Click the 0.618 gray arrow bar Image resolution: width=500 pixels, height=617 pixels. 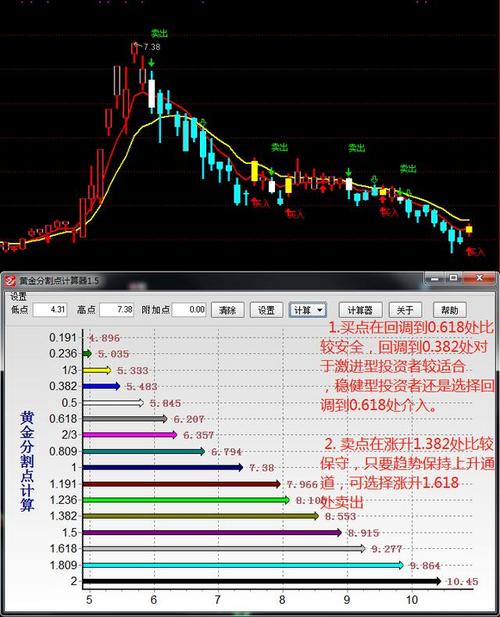point(125,419)
